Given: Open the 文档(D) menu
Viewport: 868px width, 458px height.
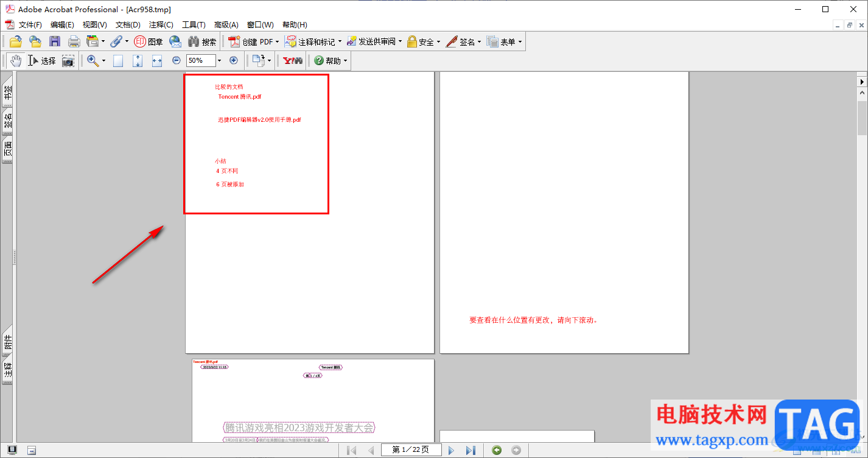Looking at the screenshot, I should pyautogui.click(x=128, y=25).
